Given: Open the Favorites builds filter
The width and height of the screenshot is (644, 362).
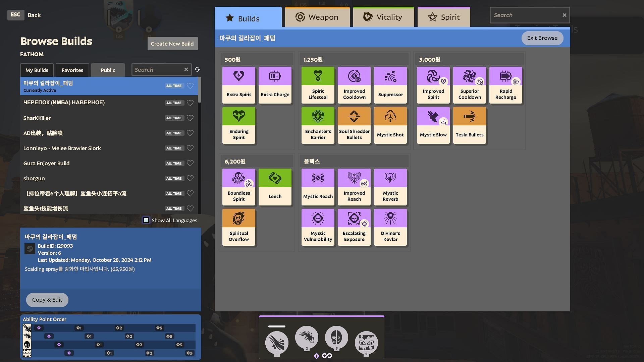Looking at the screenshot, I should pos(72,70).
